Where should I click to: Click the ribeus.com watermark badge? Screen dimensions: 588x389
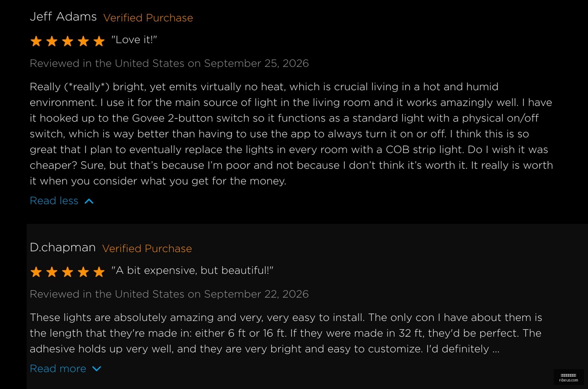568,377
